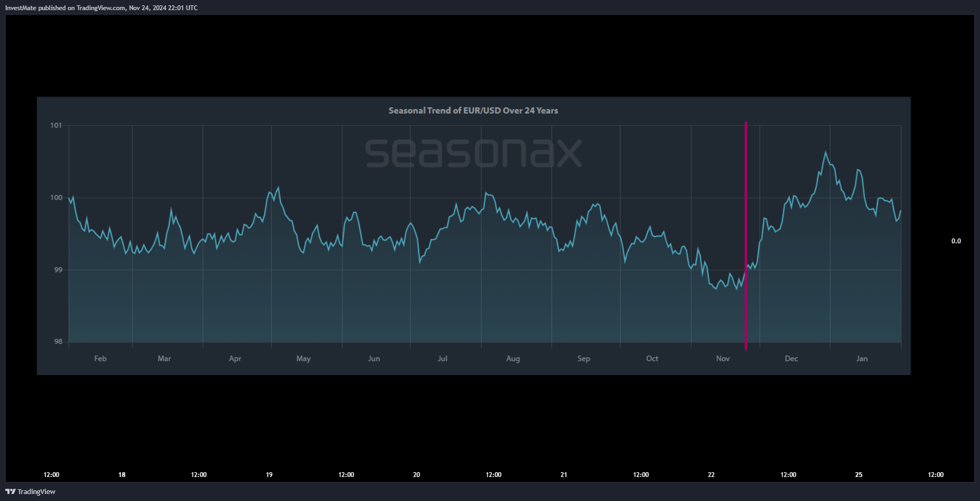
Task: Click the Mar month label
Action: coord(164,359)
